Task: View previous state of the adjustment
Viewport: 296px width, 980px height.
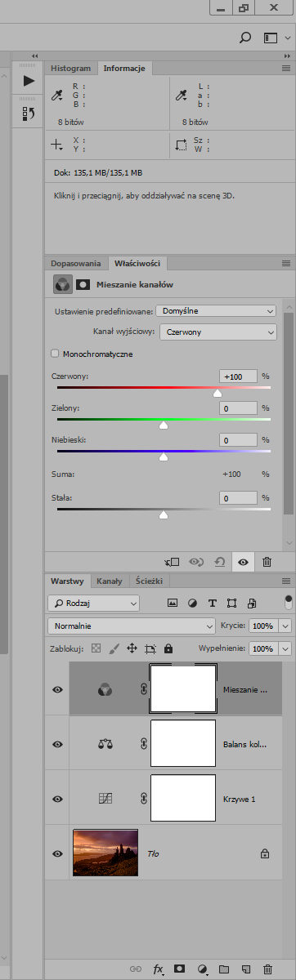Action: click(196, 562)
